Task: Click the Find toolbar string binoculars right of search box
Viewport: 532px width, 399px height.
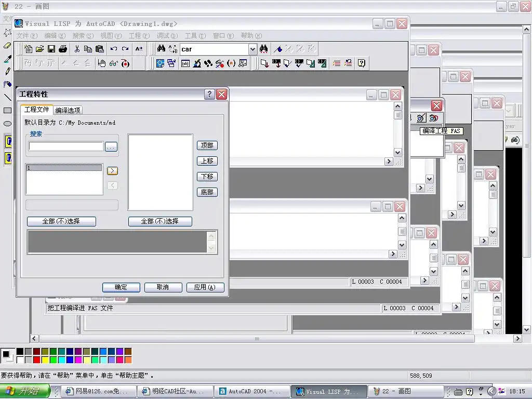Action: coord(263,49)
